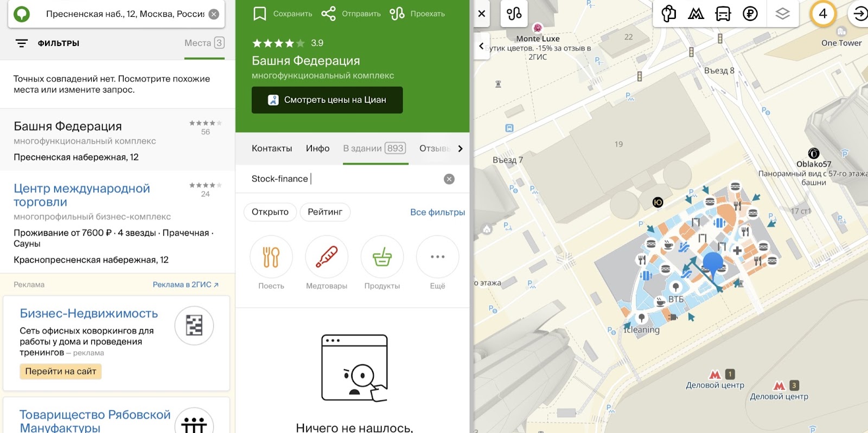Open Центр международной торговли result
Screen dimensions: 868x433
(82, 195)
